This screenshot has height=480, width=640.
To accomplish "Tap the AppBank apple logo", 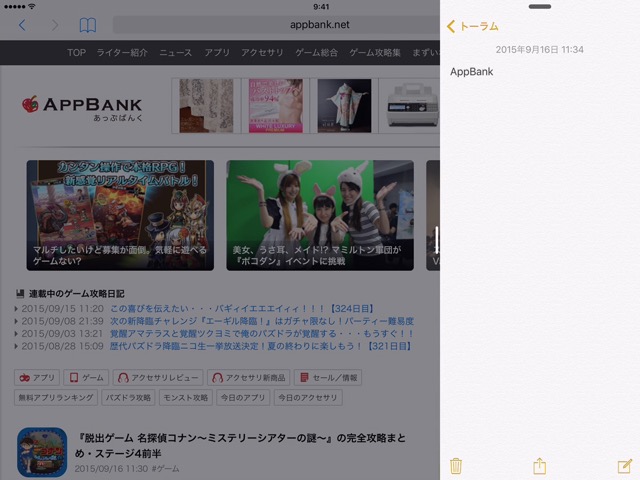I will (x=30, y=104).
